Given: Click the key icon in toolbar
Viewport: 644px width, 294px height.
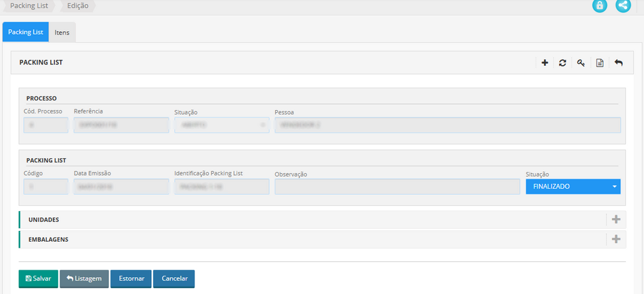Looking at the screenshot, I should 581,63.
